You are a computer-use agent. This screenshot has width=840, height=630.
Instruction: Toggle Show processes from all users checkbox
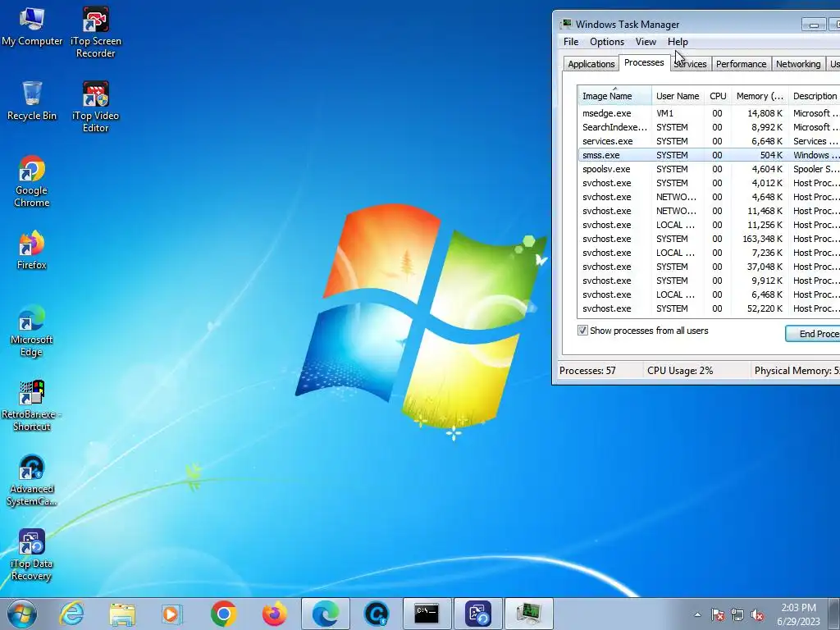583,331
